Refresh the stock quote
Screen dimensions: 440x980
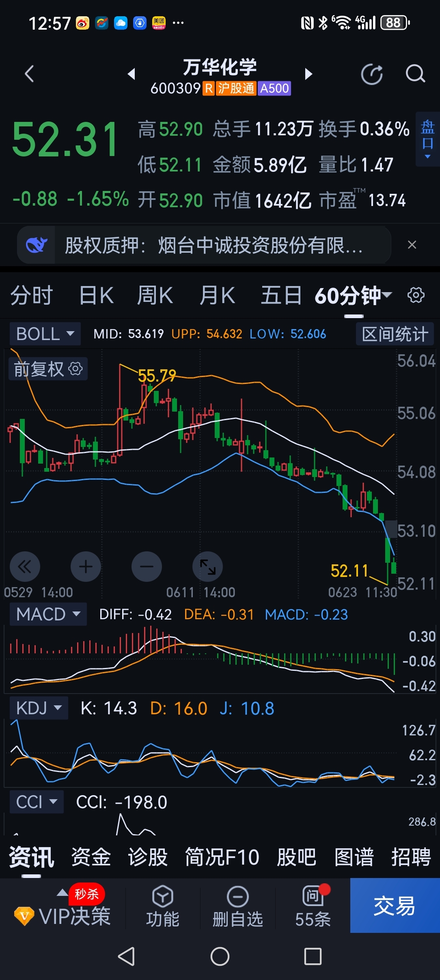click(x=372, y=74)
